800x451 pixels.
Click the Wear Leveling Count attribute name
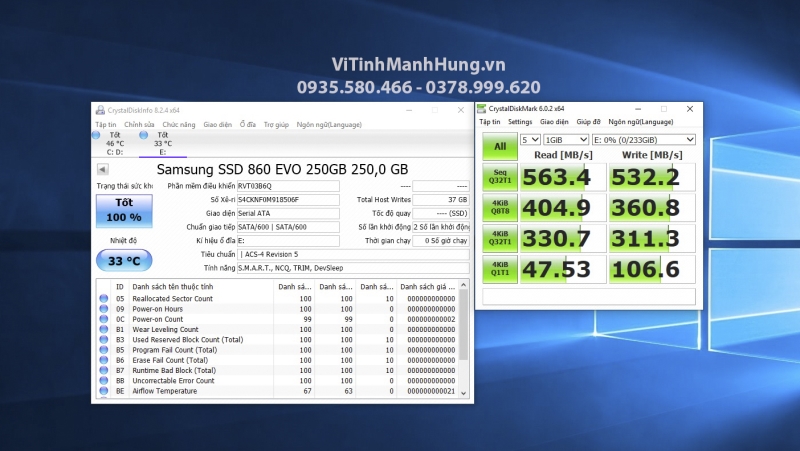click(x=165, y=330)
